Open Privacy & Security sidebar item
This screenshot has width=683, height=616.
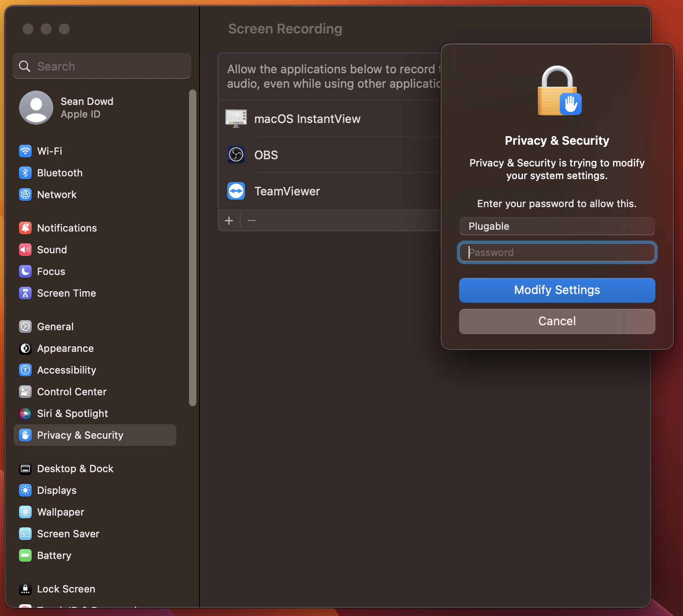(95, 435)
